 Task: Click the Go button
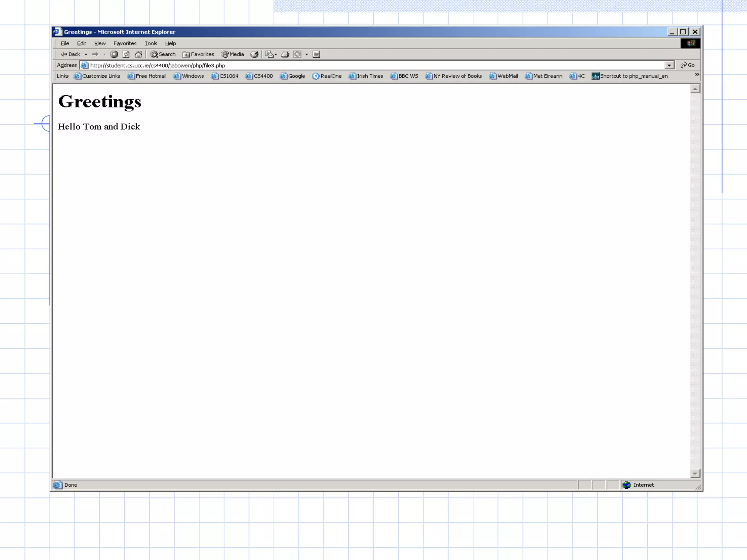[x=688, y=65]
